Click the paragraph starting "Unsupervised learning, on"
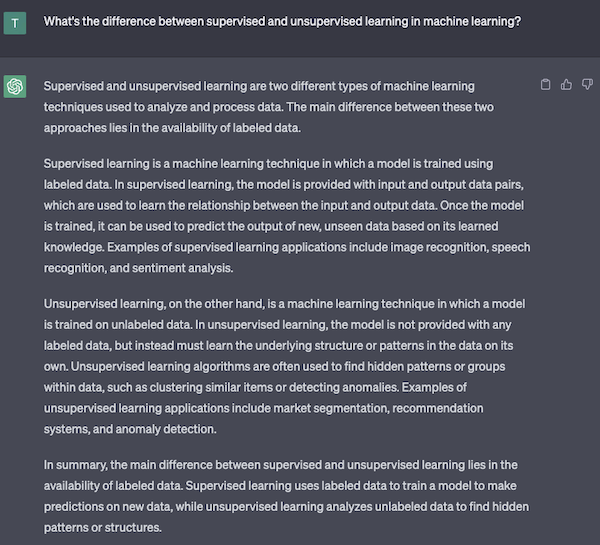Viewport: 600px width, 545px height. (284, 366)
